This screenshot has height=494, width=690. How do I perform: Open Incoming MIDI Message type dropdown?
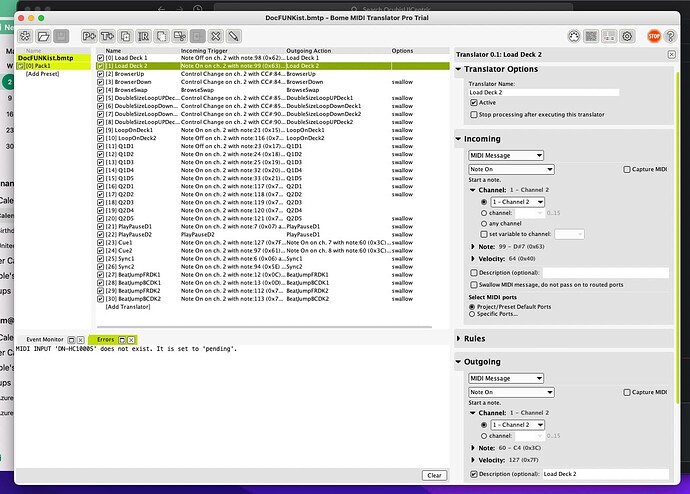[506, 155]
